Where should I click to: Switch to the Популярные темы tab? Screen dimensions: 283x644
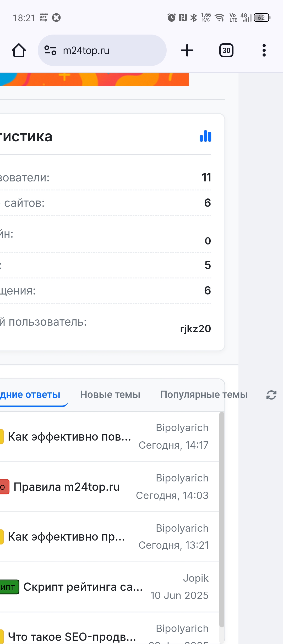204,395
